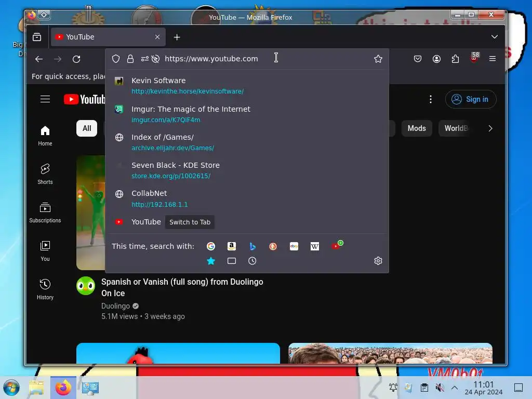Viewport: 532px width, 399px height.
Task: Open the Save to Pocket icon
Action: click(418, 59)
